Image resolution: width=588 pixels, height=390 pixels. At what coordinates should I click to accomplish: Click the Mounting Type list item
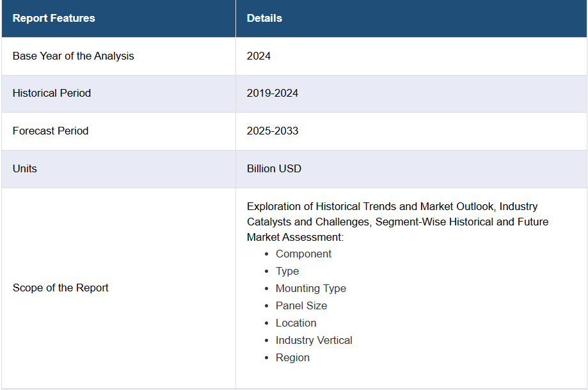pyautogui.click(x=311, y=288)
